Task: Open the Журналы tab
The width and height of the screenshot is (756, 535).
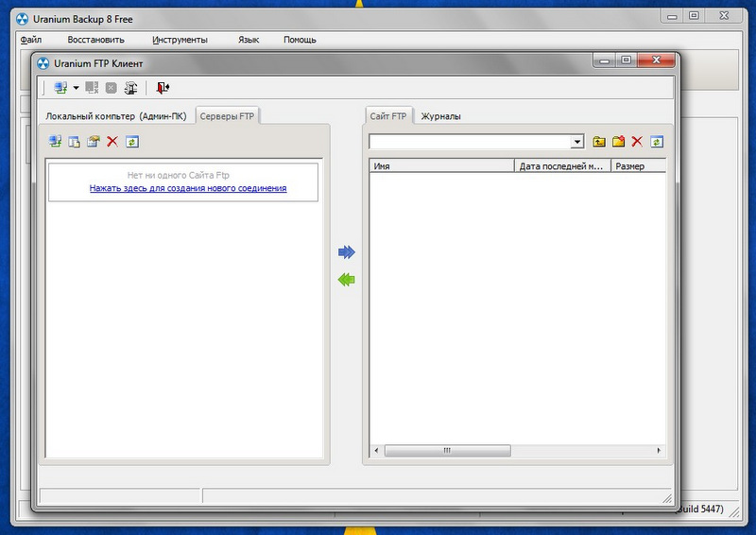Action: [x=440, y=116]
